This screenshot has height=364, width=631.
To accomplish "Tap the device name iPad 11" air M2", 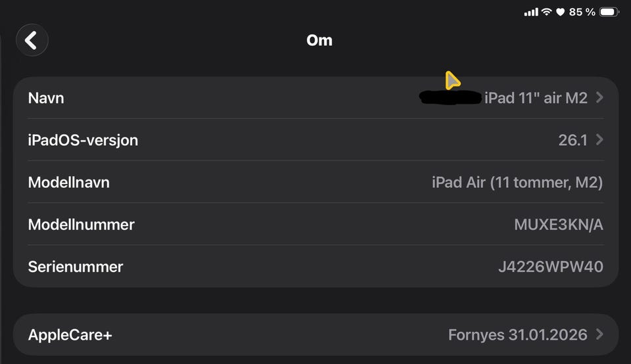I will 536,98.
